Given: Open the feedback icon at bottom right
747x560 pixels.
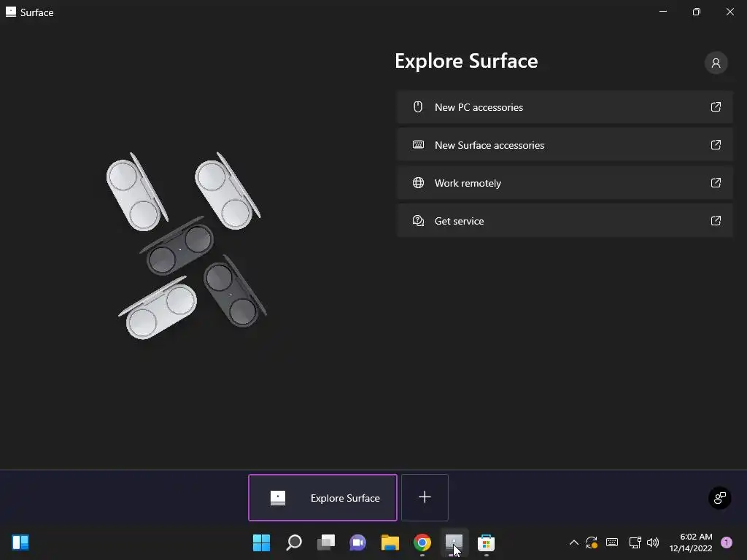Looking at the screenshot, I should 719,498.
